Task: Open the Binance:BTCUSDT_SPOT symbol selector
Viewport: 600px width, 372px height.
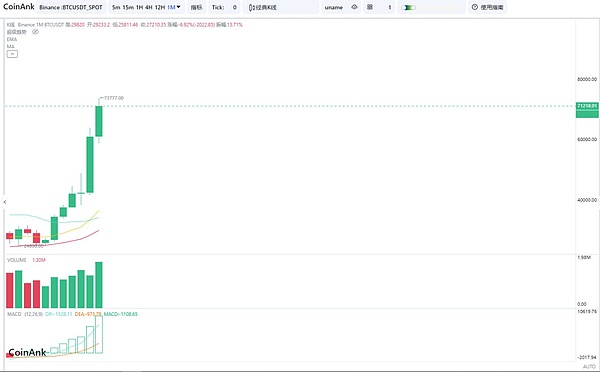Action: pyautogui.click(x=71, y=7)
